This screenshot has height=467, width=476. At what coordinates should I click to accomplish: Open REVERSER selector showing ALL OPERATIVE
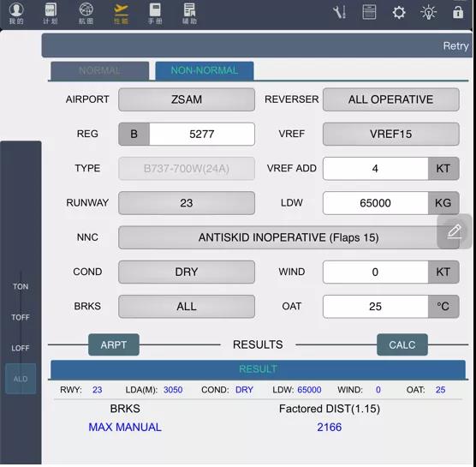point(390,99)
